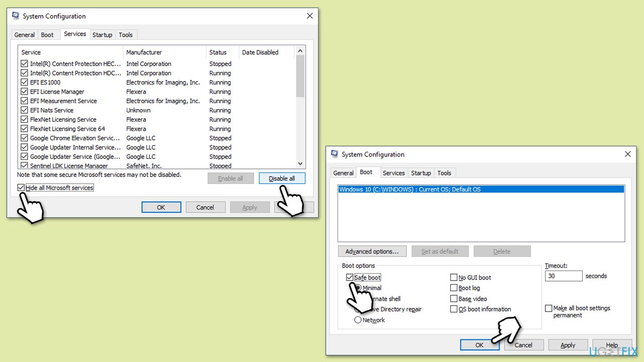Close the Boot System Configuration window
Viewport: 644px width, 362px height.
point(627,154)
